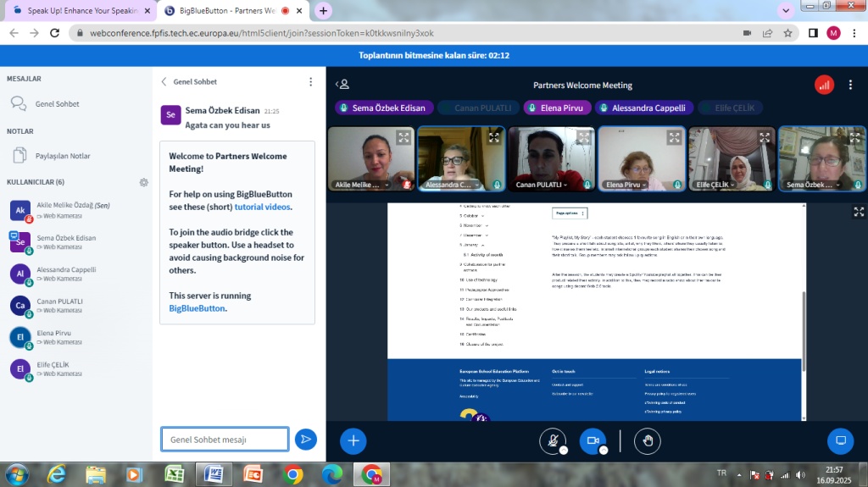Toggle the presentation display button
This screenshot has width=868, height=487.
[x=840, y=440]
